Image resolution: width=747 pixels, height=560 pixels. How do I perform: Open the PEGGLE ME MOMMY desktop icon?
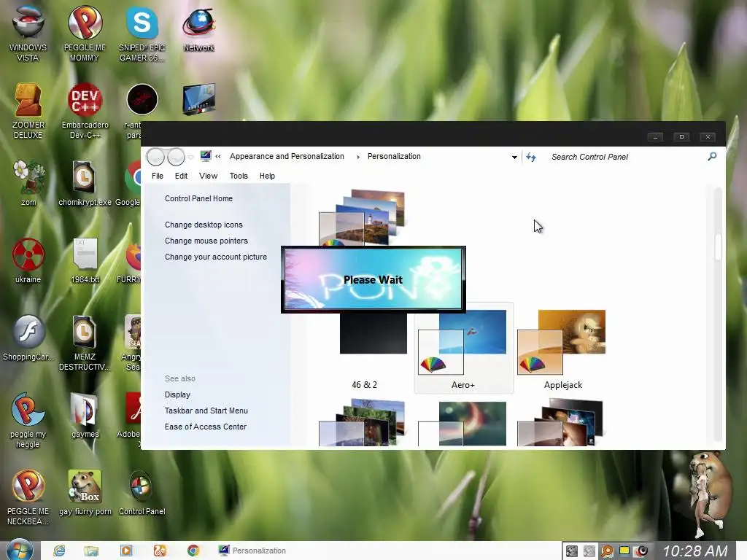click(85, 34)
